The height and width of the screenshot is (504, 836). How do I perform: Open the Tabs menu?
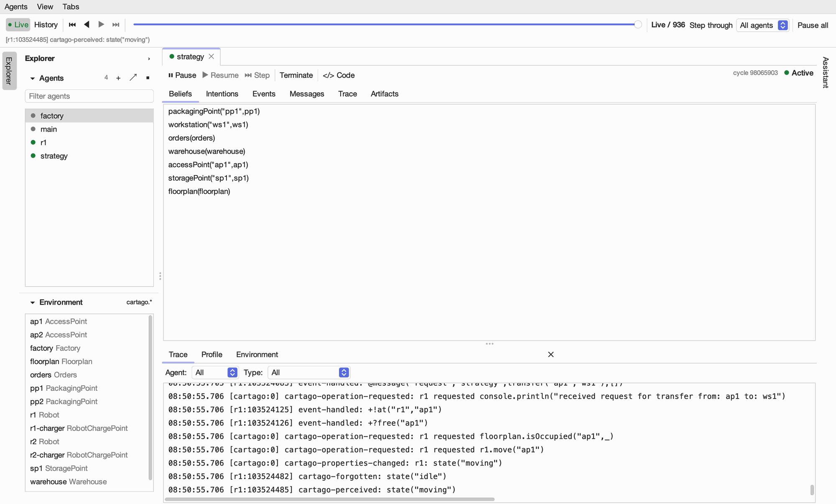pos(71,7)
